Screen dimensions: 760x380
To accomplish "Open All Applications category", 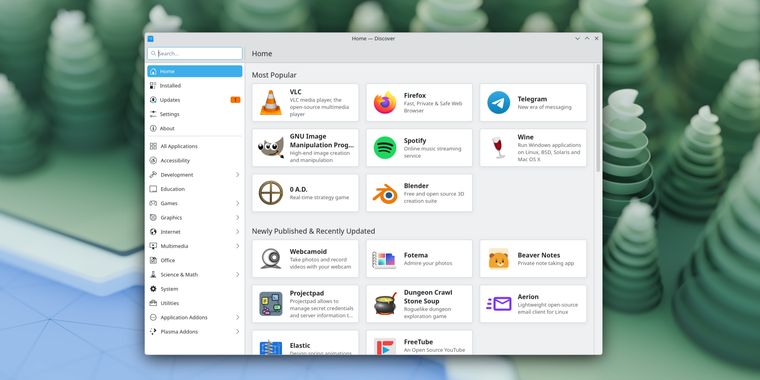I will pyautogui.click(x=195, y=146).
